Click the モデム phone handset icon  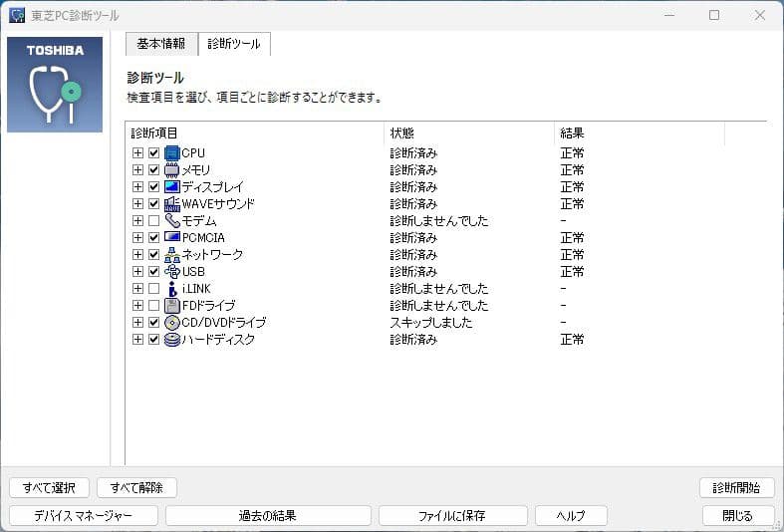172,220
